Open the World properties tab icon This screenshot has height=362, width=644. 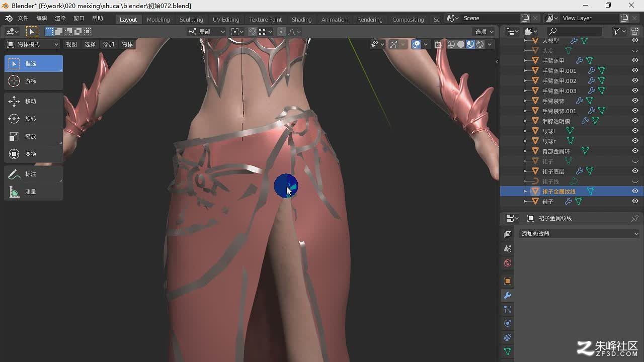click(x=508, y=263)
